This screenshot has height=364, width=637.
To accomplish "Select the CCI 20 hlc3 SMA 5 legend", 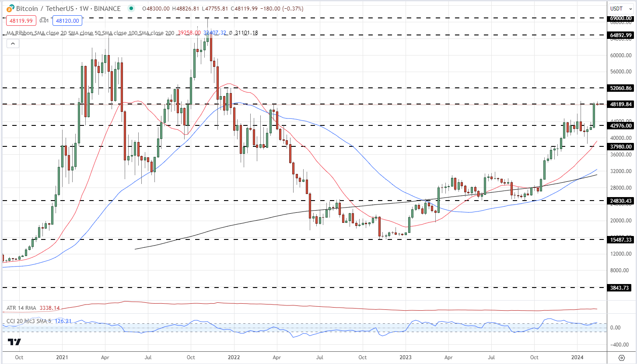I will 30,322.
